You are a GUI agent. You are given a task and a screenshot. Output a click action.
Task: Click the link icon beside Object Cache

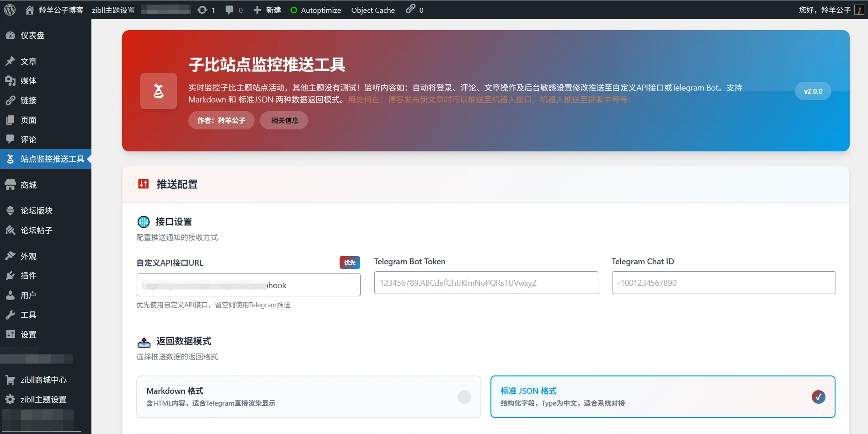click(x=410, y=9)
